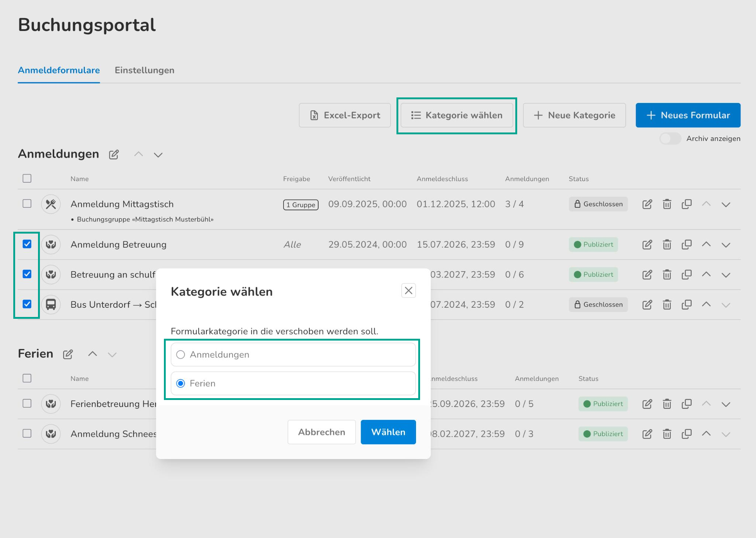Duplicate the Ferienbetreuung form
Viewport: 756px width, 538px height.
click(687, 404)
